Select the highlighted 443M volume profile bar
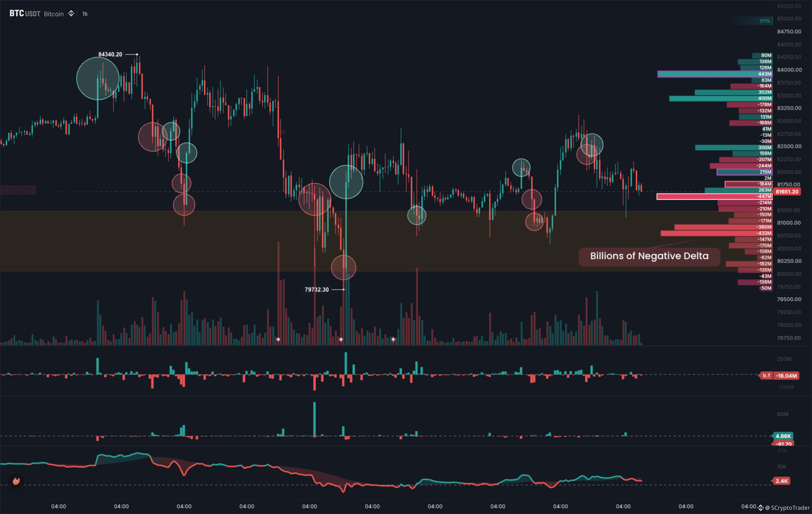 click(715, 74)
